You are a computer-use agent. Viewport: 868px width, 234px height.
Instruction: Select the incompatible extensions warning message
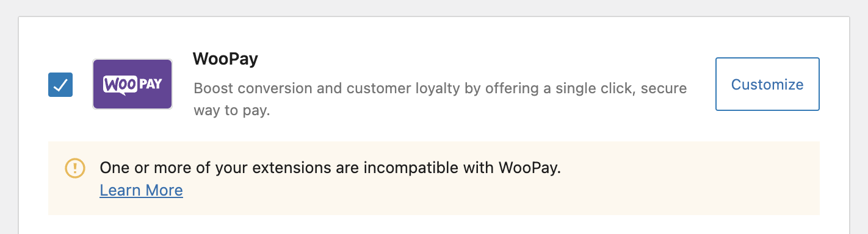(x=330, y=168)
